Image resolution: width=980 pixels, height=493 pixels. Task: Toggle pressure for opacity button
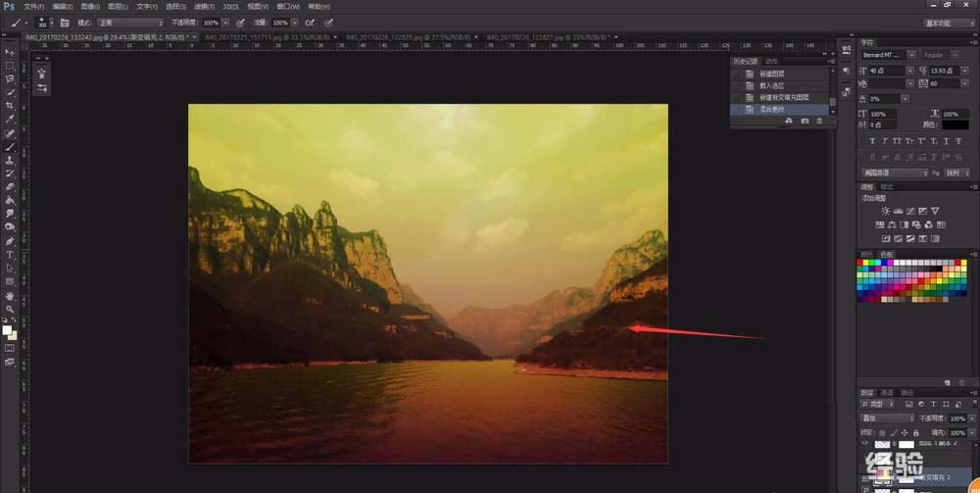pos(240,23)
